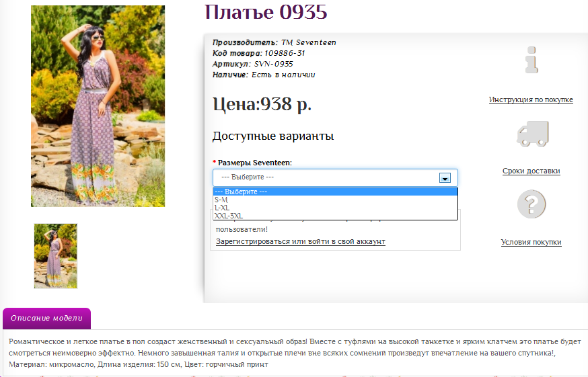Screen dimensions: 588x377
Task: Open the Сроки доставки link
Action: click(x=531, y=171)
